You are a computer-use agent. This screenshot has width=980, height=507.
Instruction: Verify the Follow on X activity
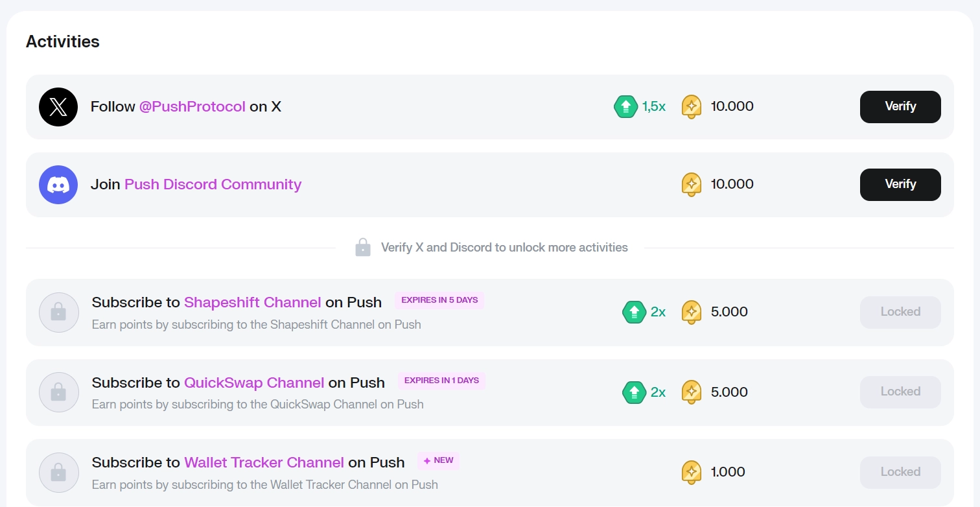coord(900,106)
